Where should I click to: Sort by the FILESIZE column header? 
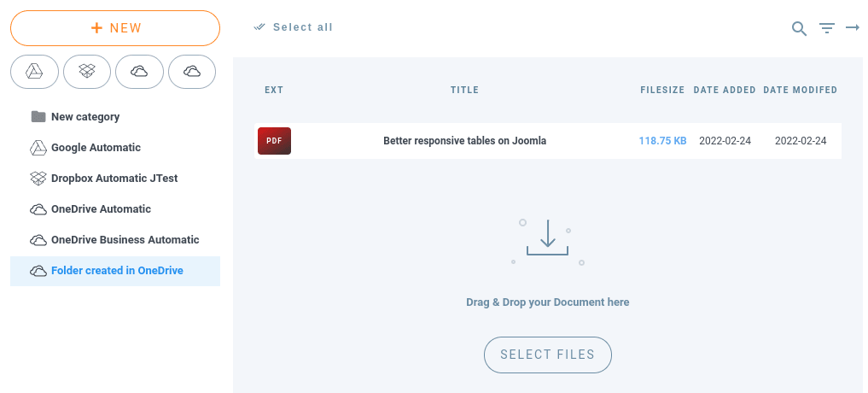[x=662, y=90]
